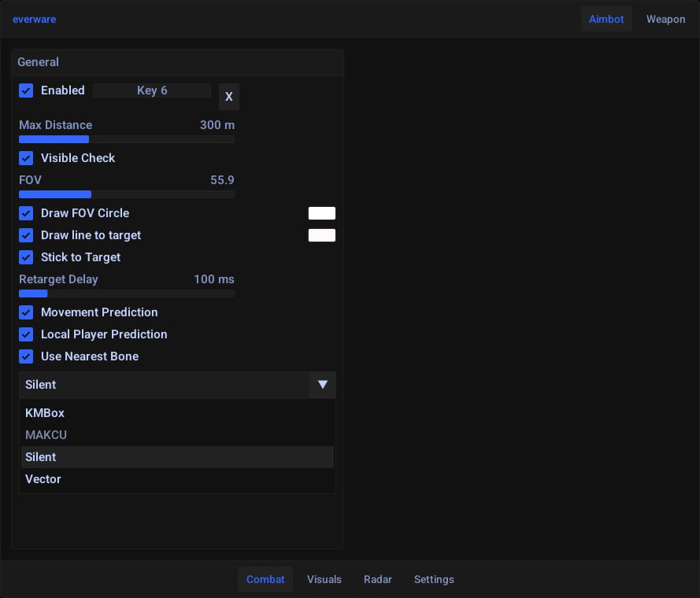Toggle the Use Nearest Bone checkbox
Viewport: 700px width, 598px height.
(x=26, y=356)
